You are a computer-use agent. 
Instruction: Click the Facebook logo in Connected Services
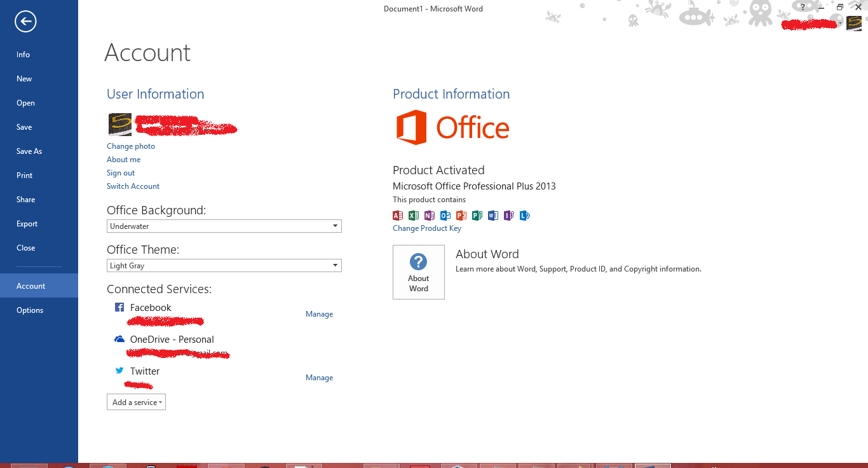119,307
